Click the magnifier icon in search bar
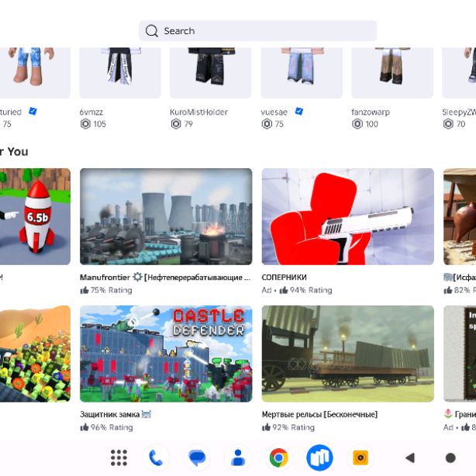 point(151,31)
